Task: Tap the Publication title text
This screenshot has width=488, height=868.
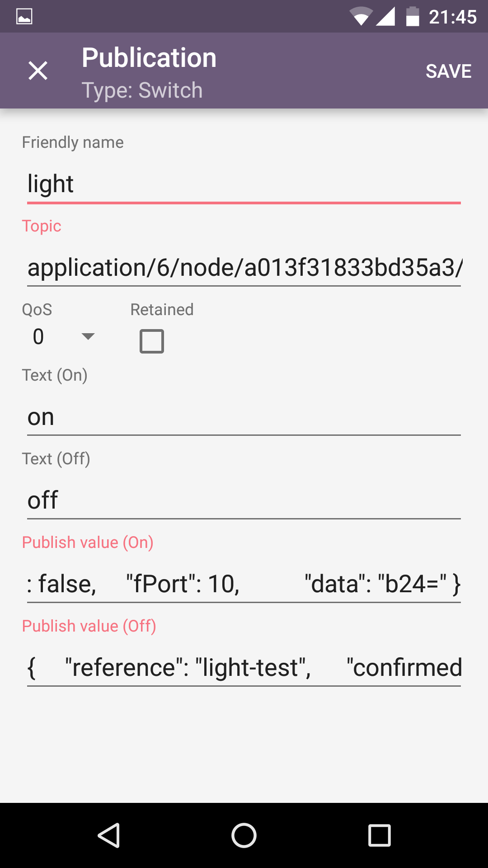Action: click(149, 58)
